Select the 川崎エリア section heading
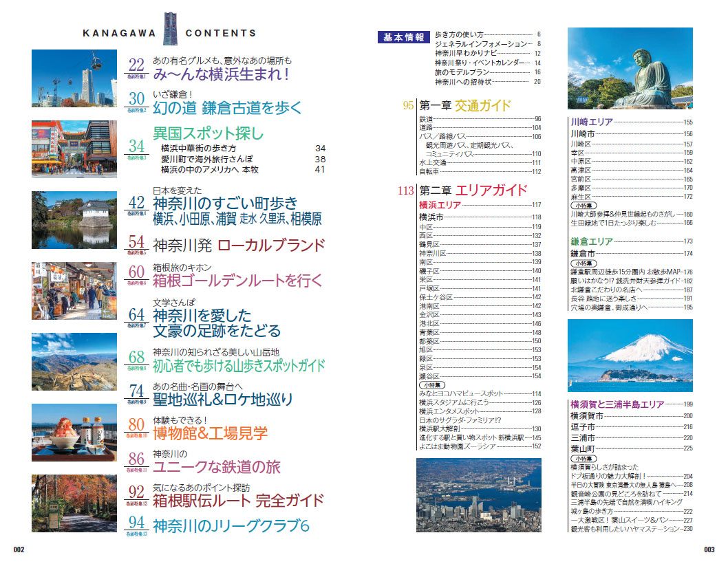 591,122
